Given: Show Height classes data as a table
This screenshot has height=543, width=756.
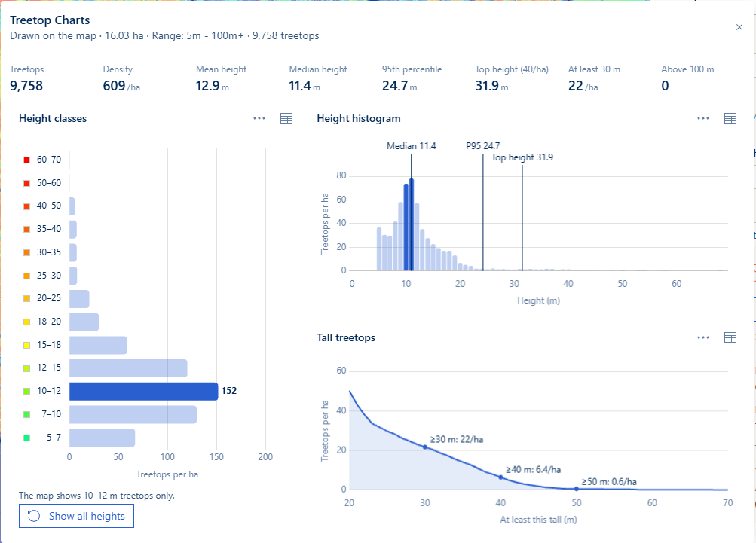Looking at the screenshot, I should point(286,118).
